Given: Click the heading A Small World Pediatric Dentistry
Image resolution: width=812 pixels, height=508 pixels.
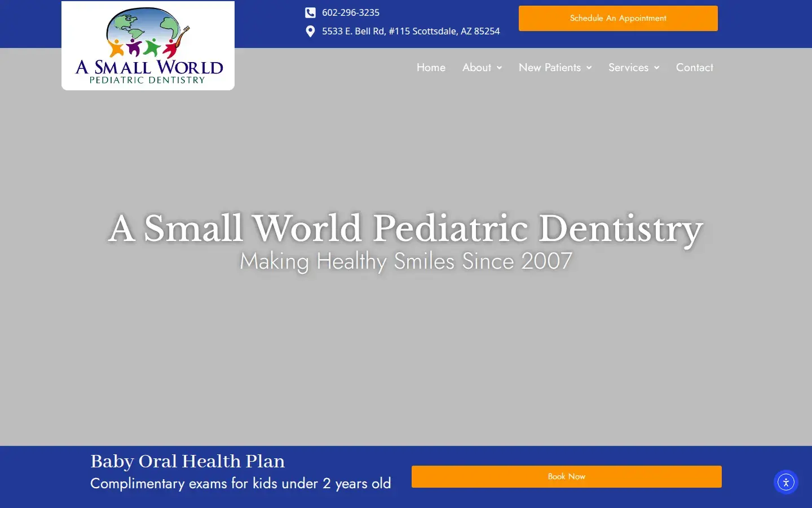Looking at the screenshot, I should [x=406, y=229].
